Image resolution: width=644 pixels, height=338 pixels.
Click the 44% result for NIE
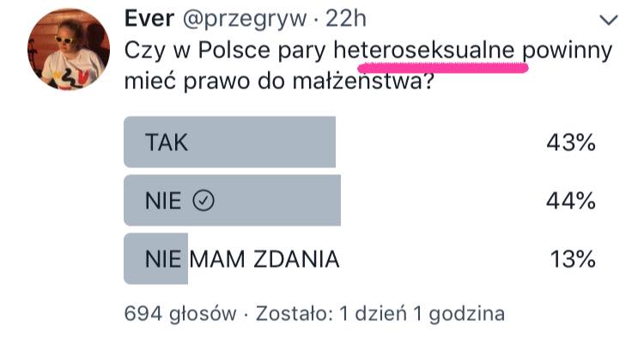pyautogui.click(x=571, y=201)
